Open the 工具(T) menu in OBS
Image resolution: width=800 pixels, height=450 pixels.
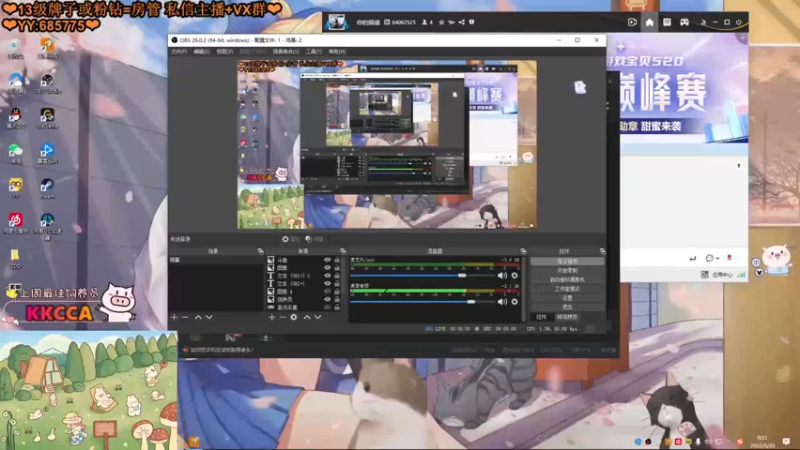point(314,52)
